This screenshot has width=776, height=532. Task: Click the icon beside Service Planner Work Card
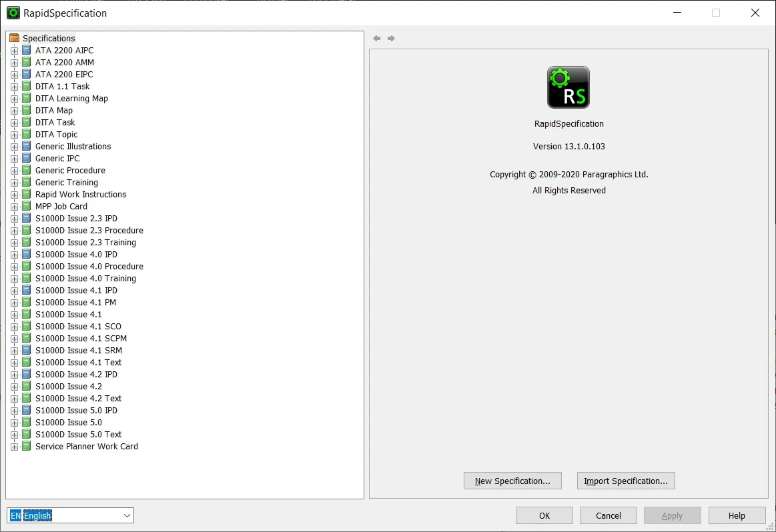pyautogui.click(x=27, y=446)
